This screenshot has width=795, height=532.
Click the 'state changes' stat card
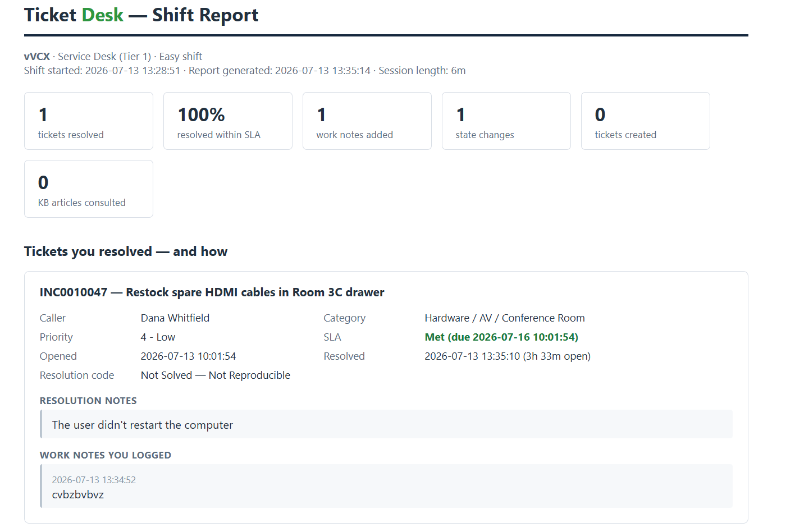[506, 121]
